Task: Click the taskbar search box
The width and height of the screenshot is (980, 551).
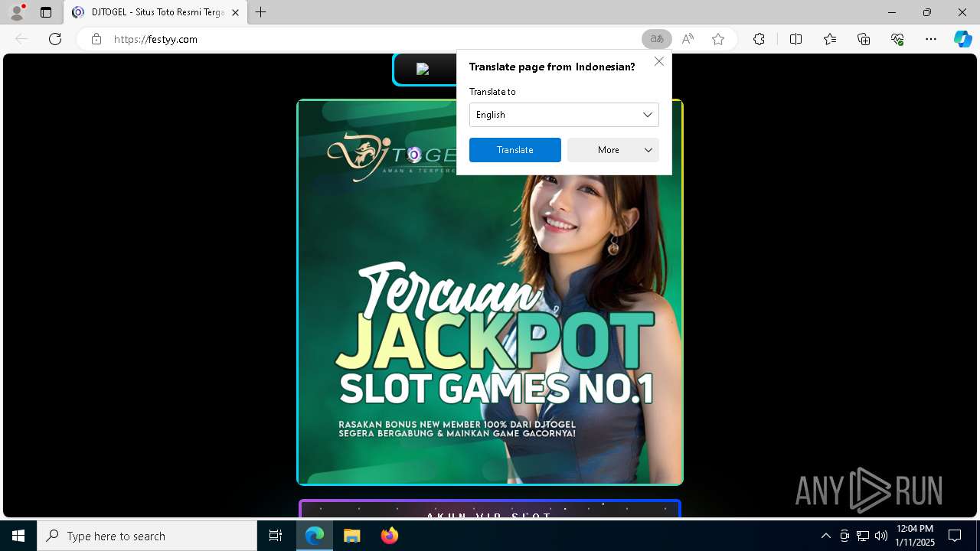Action: [147, 536]
